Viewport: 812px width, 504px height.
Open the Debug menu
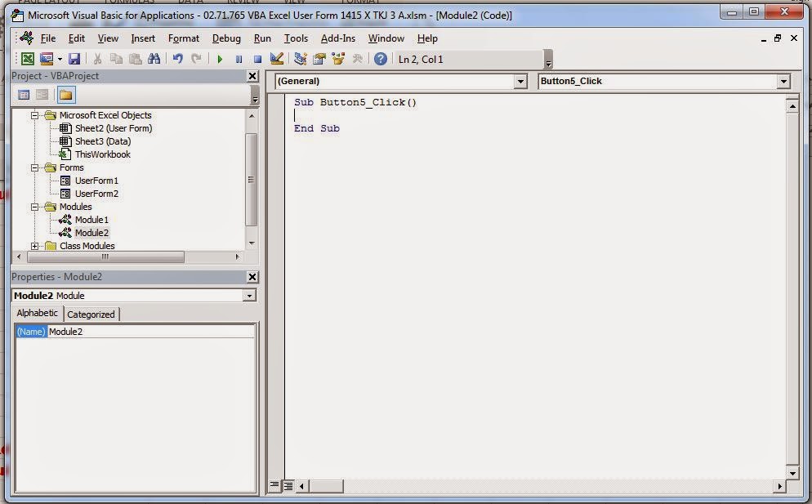coord(226,38)
